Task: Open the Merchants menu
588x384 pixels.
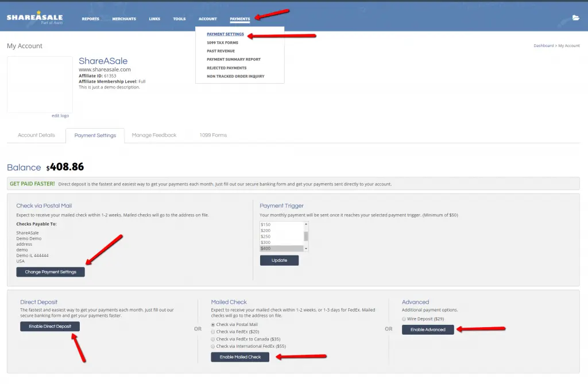Action: click(x=124, y=19)
